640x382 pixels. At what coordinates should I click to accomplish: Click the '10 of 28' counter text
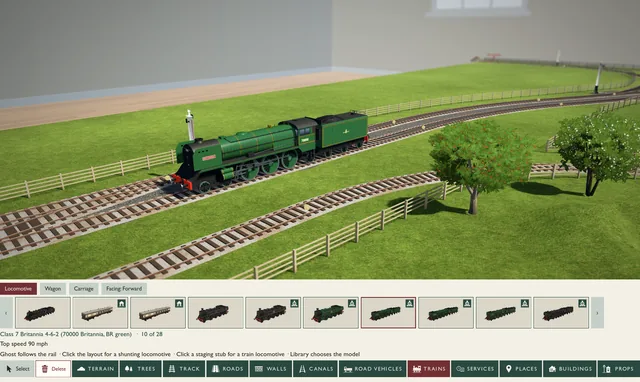pos(151,334)
